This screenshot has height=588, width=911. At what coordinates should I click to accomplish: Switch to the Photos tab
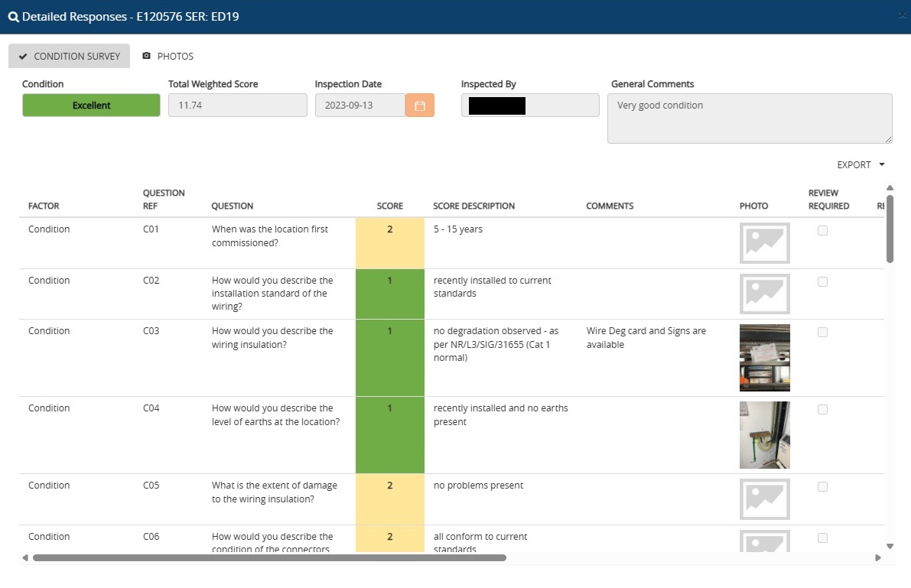click(168, 56)
